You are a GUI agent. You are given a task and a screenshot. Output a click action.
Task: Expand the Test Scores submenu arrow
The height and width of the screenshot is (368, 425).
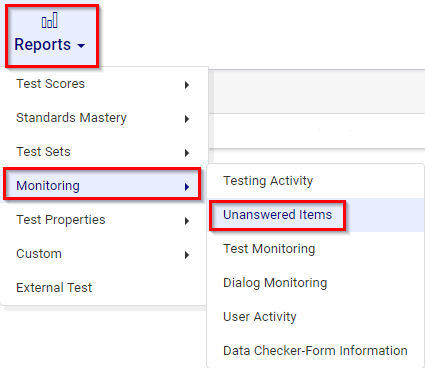tap(187, 85)
